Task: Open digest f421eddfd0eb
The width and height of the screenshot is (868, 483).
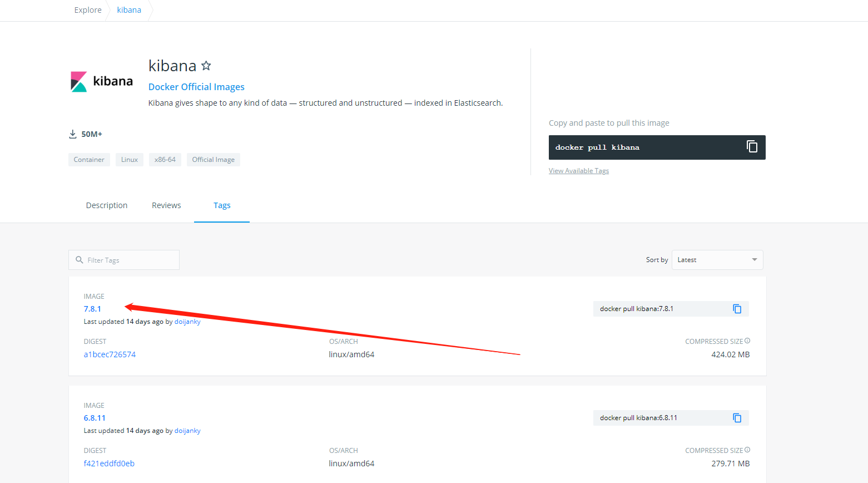Action: click(x=109, y=464)
